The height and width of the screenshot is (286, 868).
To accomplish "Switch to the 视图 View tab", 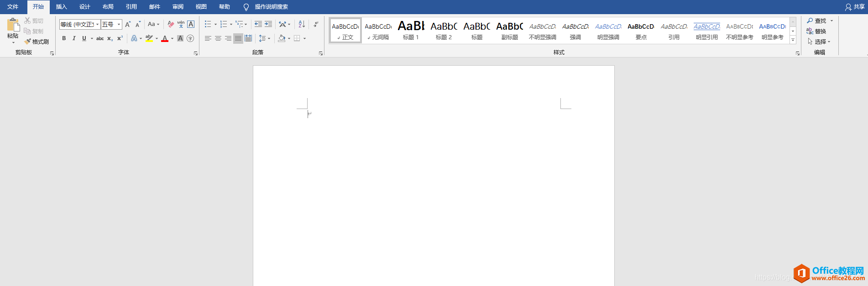I will pyautogui.click(x=201, y=7).
